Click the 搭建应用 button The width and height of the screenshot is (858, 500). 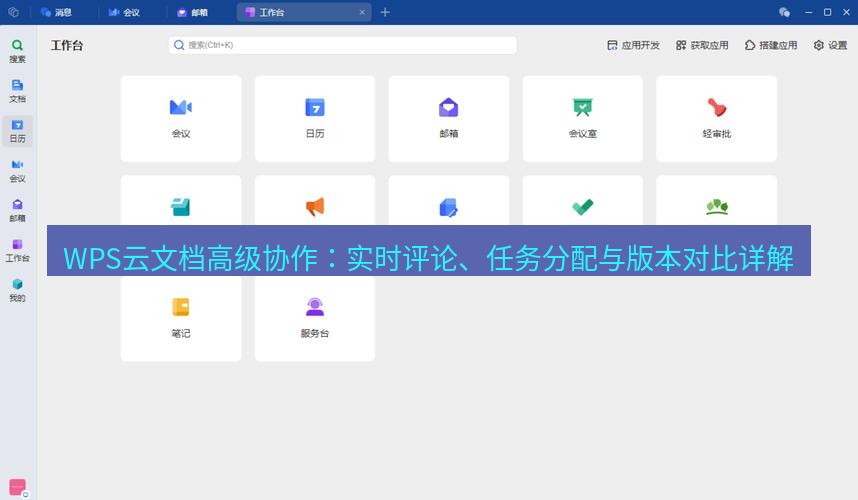tap(771, 45)
